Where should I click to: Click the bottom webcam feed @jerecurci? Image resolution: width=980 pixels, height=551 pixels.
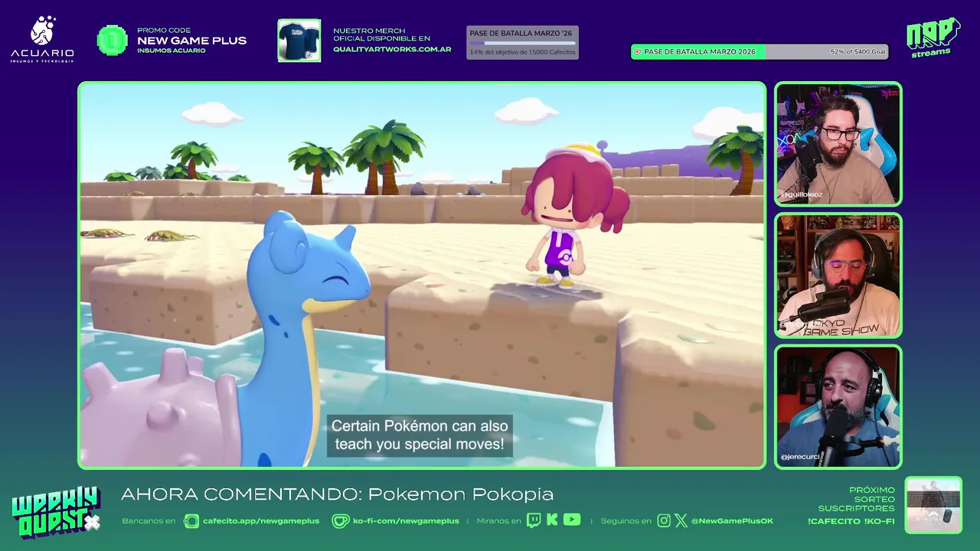point(838,406)
